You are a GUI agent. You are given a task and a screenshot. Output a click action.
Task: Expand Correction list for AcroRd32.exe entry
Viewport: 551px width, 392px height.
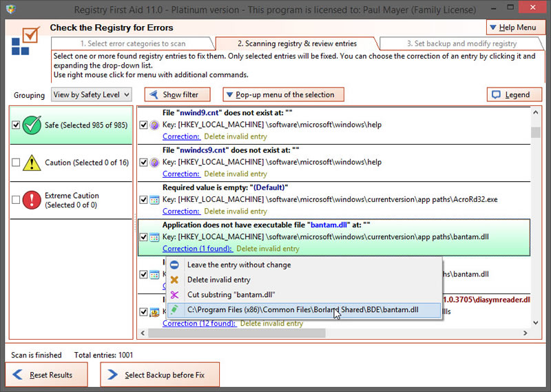point(181,212)
